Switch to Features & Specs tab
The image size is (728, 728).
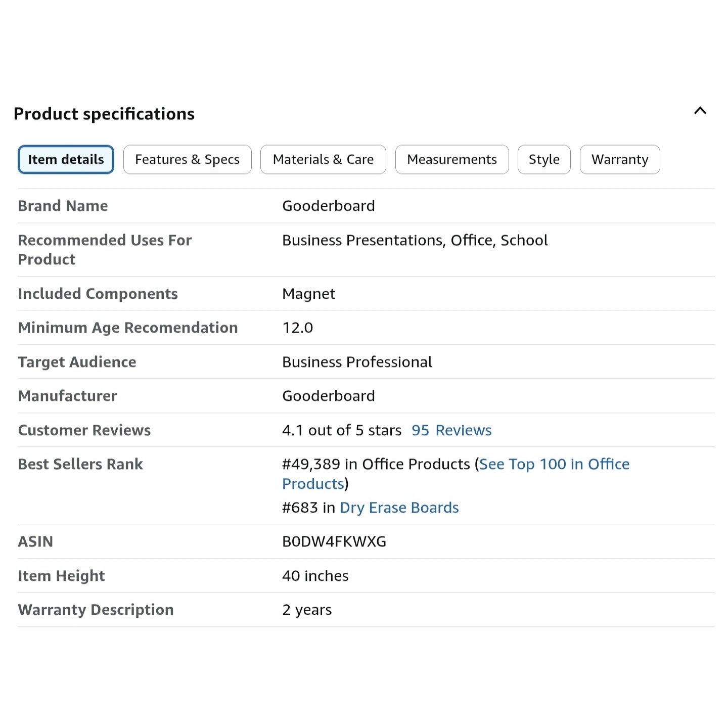(187, 160)
